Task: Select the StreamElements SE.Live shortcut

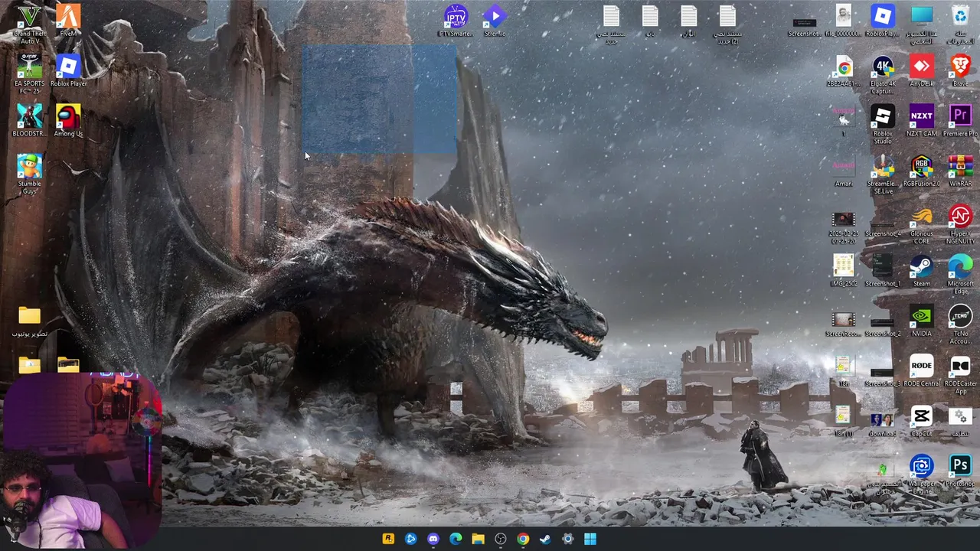Action: click(x=883, y=174)
